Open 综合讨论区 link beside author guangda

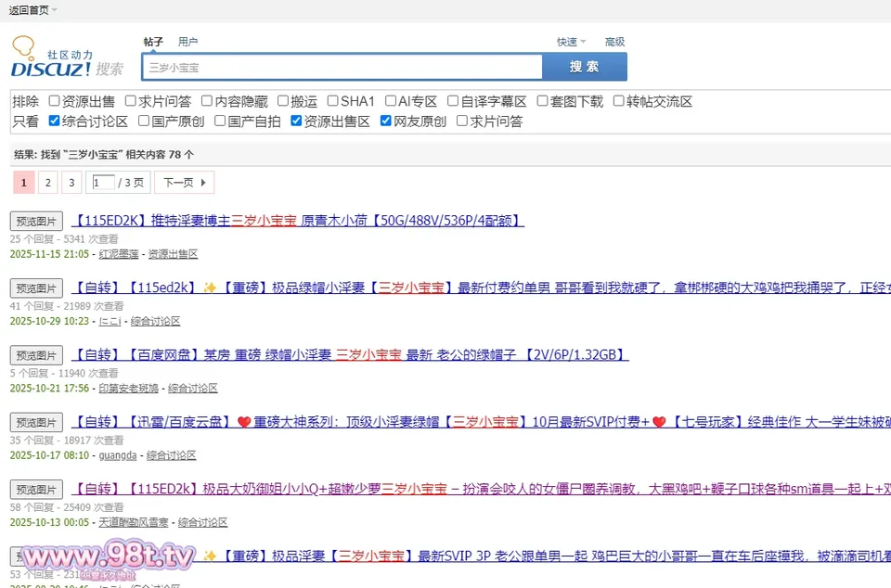coord(171,455)
